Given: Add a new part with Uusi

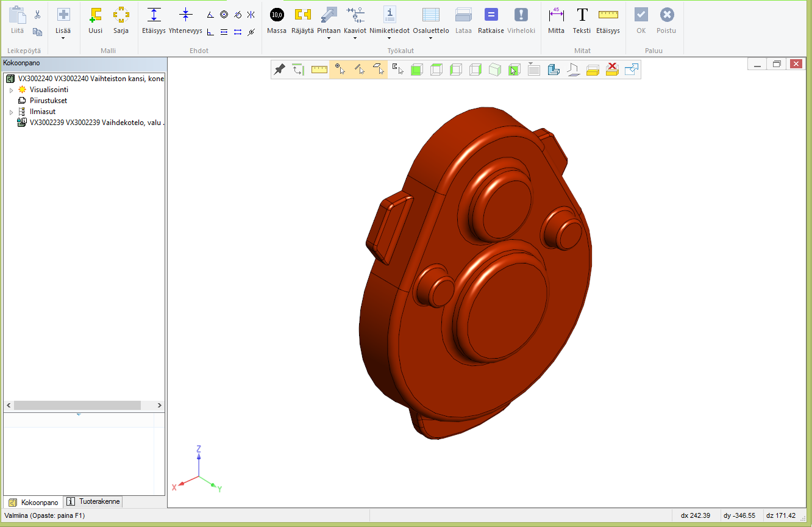Looking at the screenshot, I should pos(95,20).
